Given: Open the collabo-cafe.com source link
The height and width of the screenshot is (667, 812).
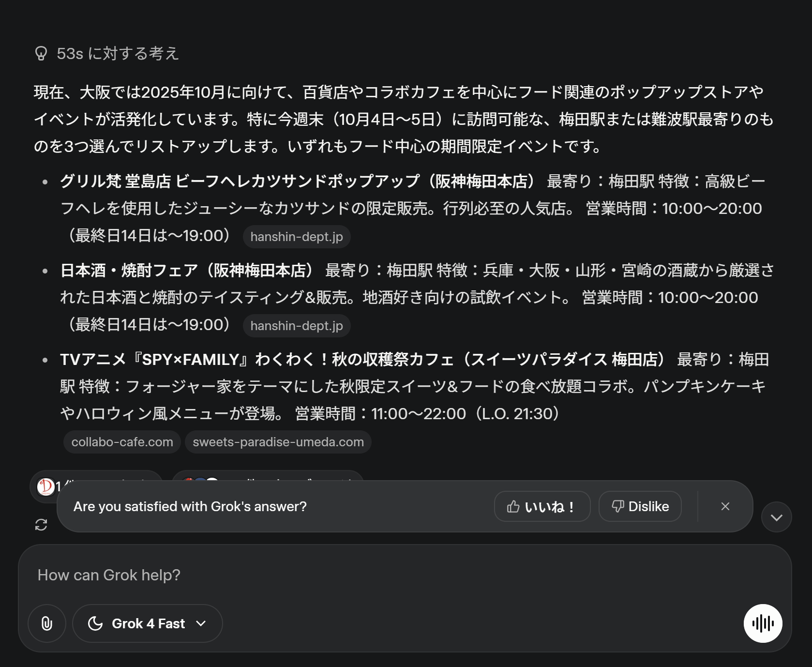Looking at the screenshot, I should tap(122, 442).
